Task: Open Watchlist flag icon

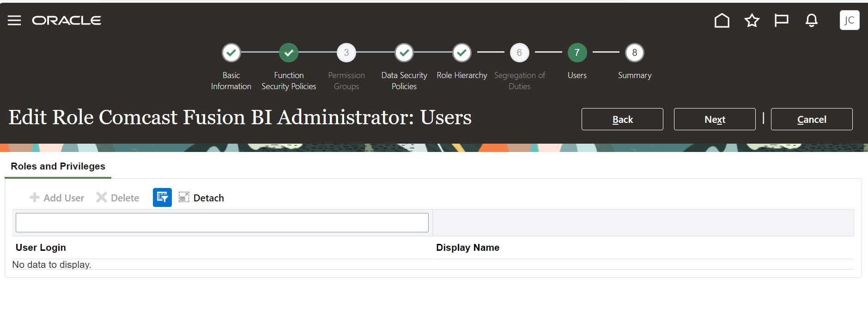Action: coord(781,20)
